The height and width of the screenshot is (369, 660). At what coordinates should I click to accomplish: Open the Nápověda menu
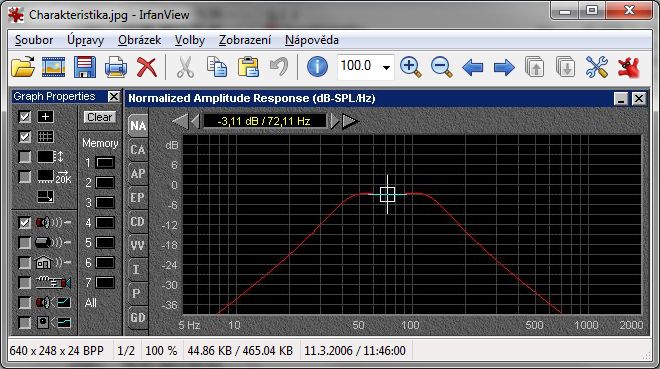312,40
